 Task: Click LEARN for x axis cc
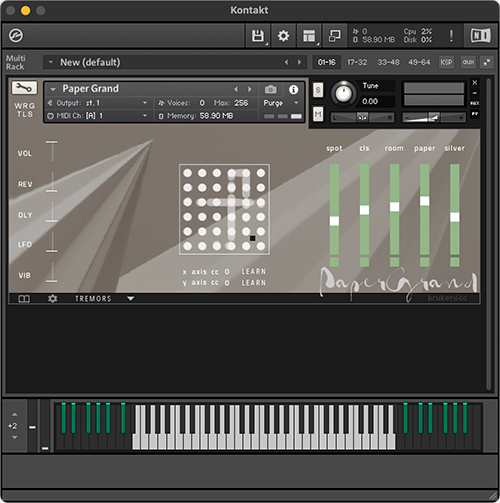pos(254,272)
